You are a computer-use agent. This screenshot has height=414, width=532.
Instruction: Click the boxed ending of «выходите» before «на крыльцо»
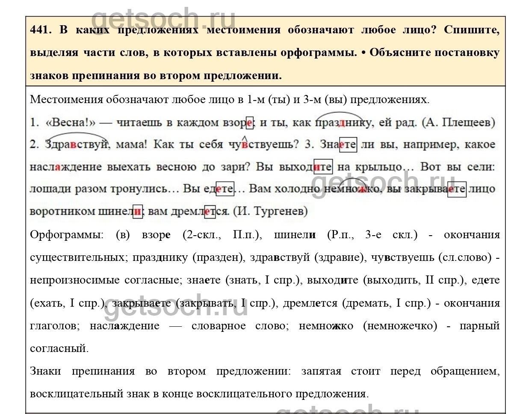coord(323,167)
